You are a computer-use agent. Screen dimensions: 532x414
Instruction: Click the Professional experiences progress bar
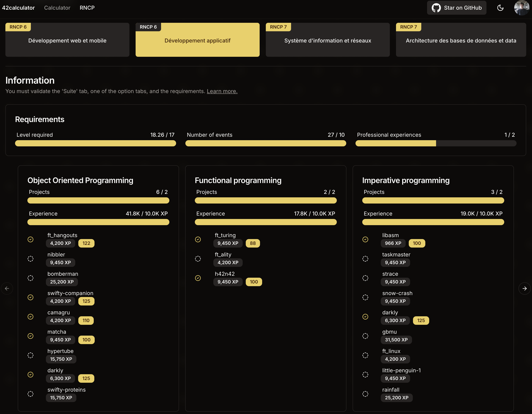tap(436, 143)
